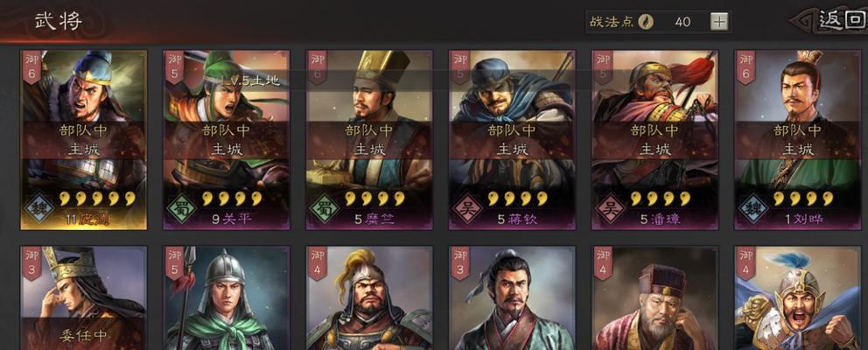Click the 返回 back button
868x350 pixels.
click(838, 21)
